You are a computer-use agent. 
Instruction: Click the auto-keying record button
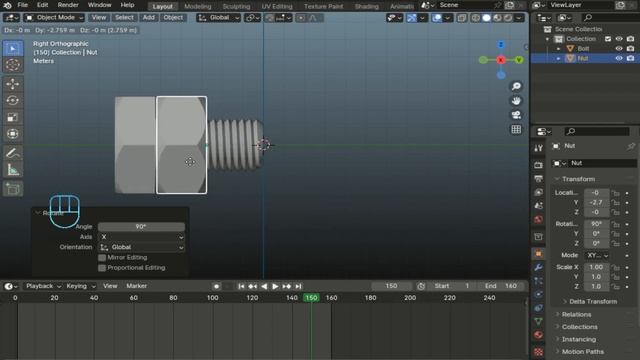216,287
